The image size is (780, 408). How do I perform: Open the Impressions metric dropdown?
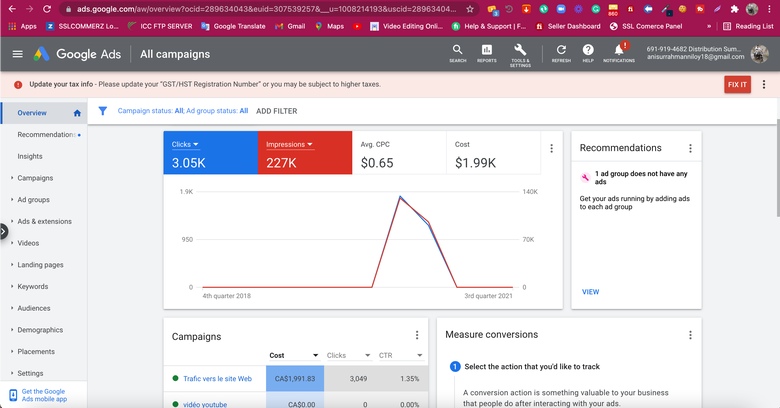[289, 145]
